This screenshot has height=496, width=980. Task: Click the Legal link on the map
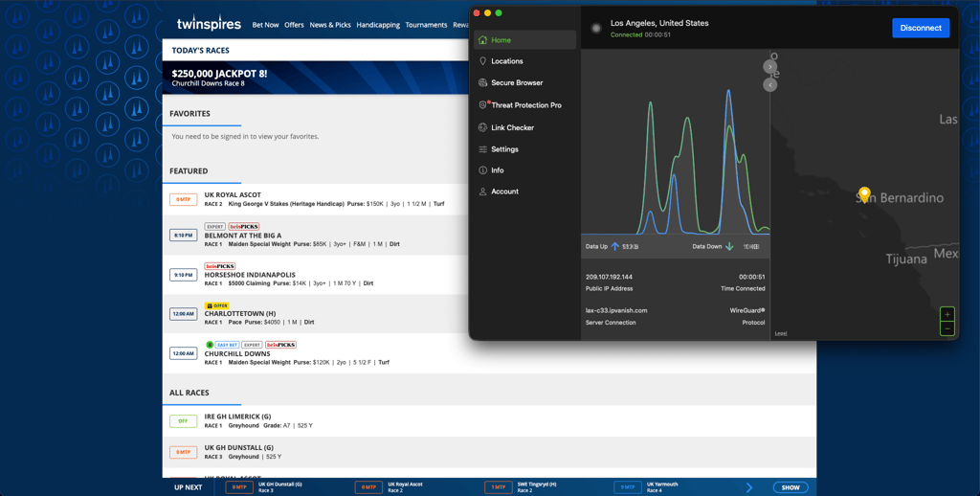pyautogui.click(x=781, y=333)
